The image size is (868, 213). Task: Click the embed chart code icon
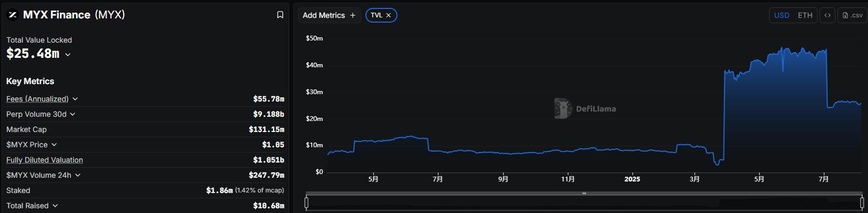[x=827, y=15]
